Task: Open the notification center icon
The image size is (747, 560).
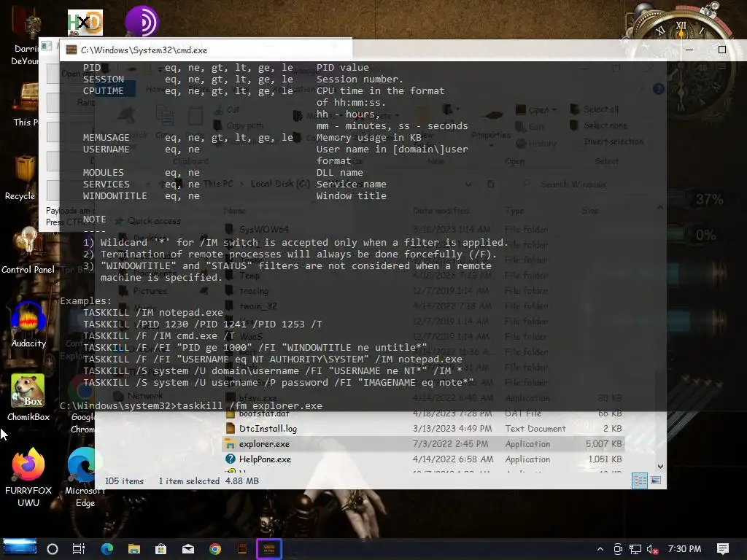Action: point(723,549)
